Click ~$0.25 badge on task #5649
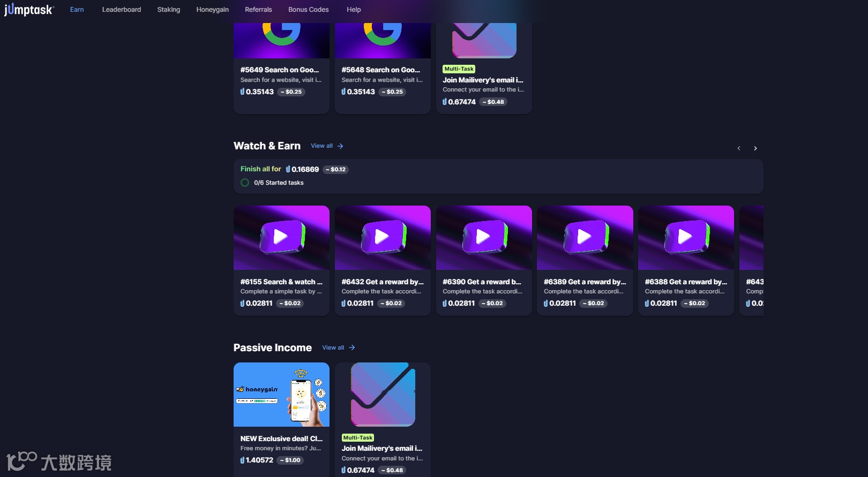868x477 pixels. click(291, 92)
